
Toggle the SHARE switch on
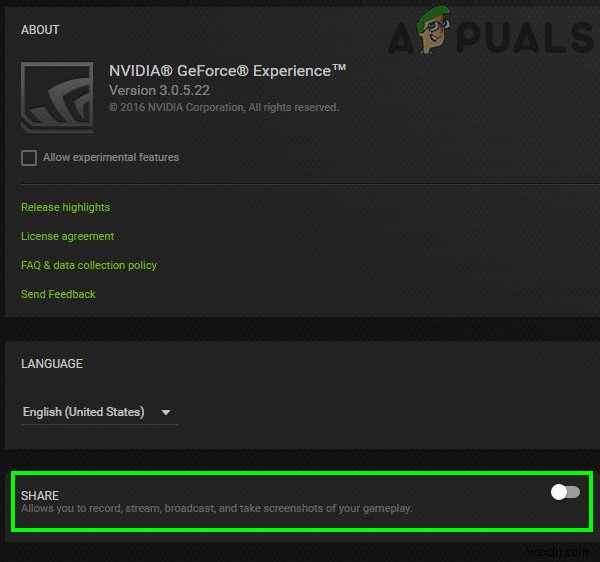(x=565, y=492)
